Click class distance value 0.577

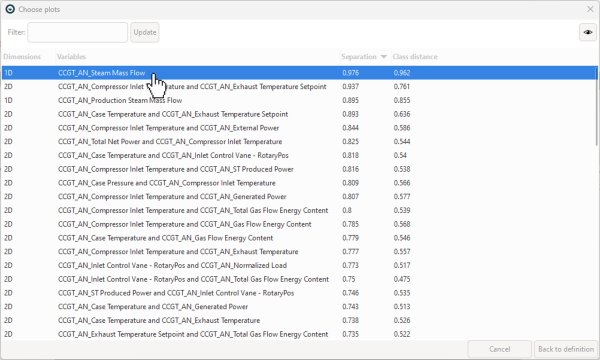pyautogui.click(x=402, y=197)
